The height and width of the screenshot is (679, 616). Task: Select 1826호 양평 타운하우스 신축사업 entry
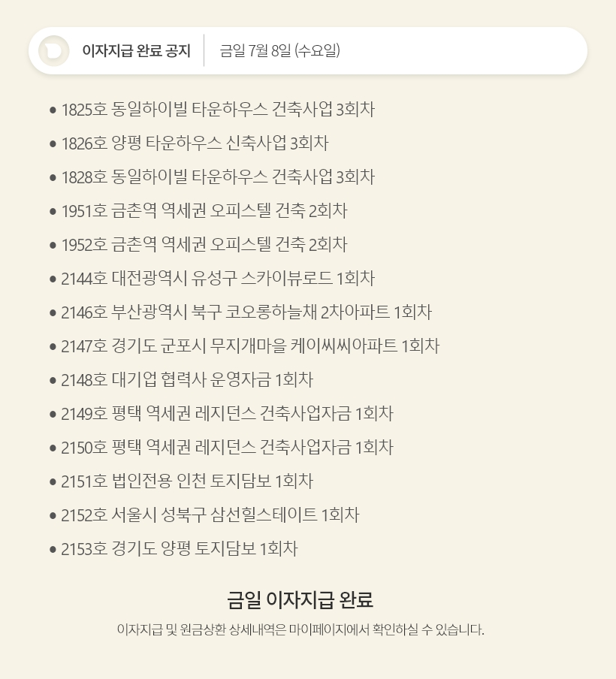pos(195,143)
